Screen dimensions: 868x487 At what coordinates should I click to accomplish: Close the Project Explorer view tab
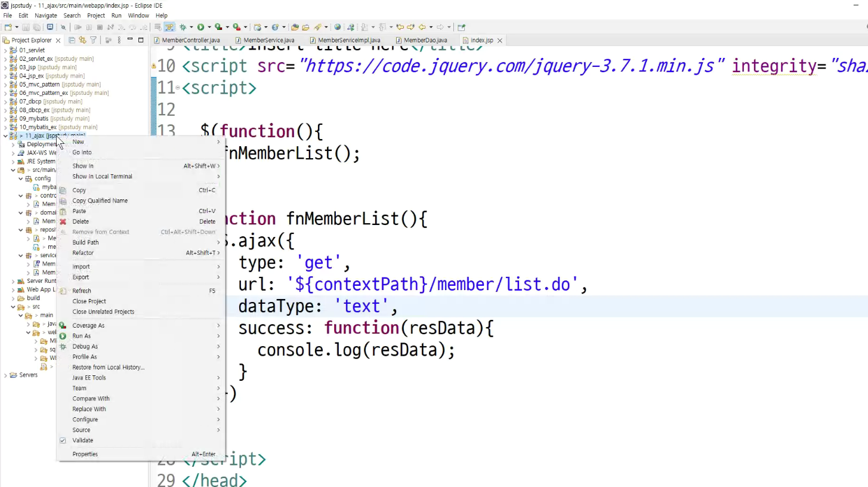point(58,40)
